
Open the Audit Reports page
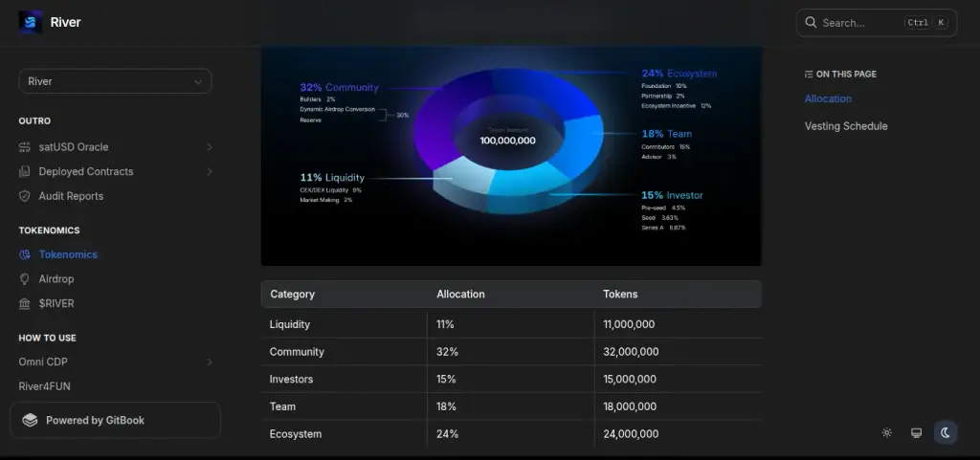pyautogui.click(x=71, y=196)
